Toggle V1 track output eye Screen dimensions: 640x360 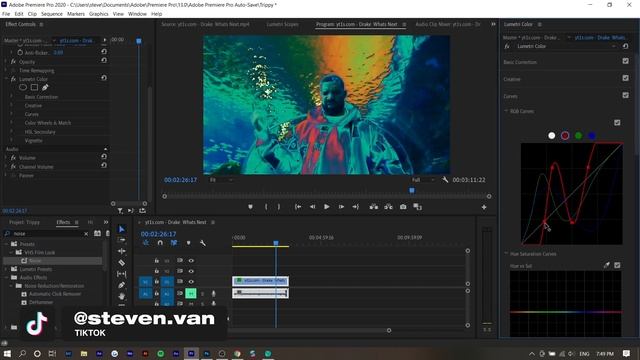[191, 282]
